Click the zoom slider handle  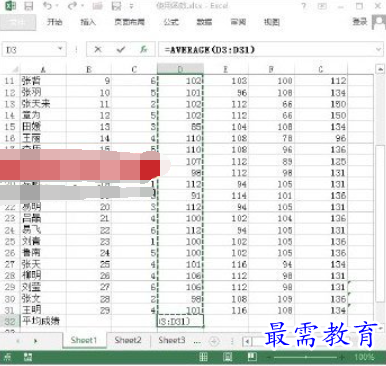305,357
